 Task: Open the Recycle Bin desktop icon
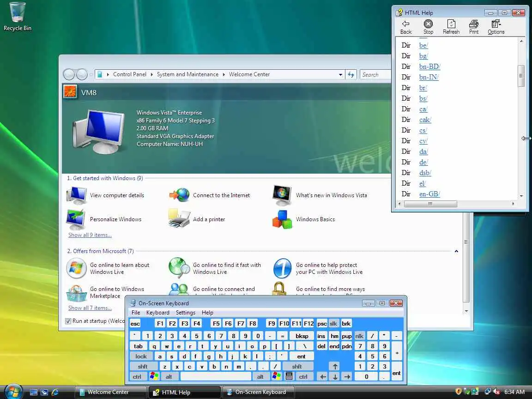click(17, 17)
